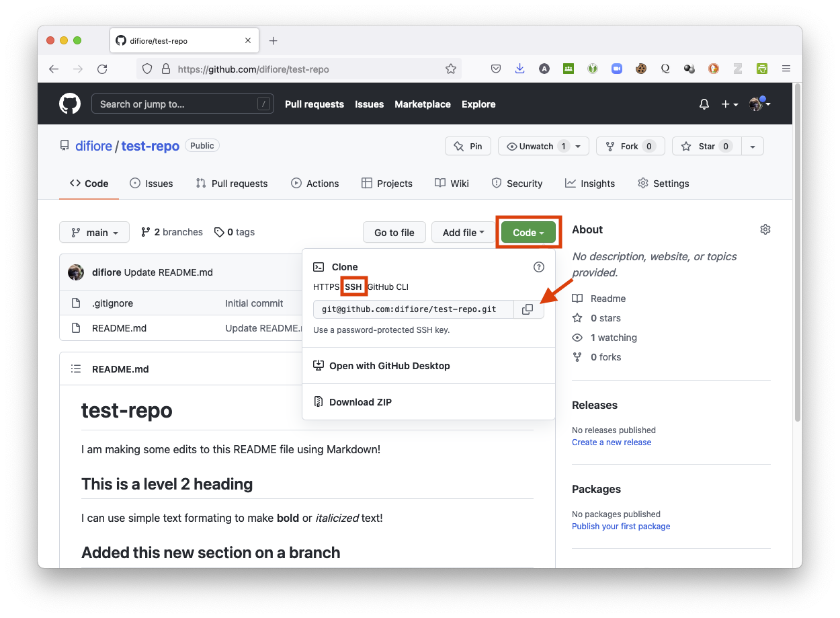Copy the SSH clone URL to clipboard
840x618 pixels.
point(528,309)
